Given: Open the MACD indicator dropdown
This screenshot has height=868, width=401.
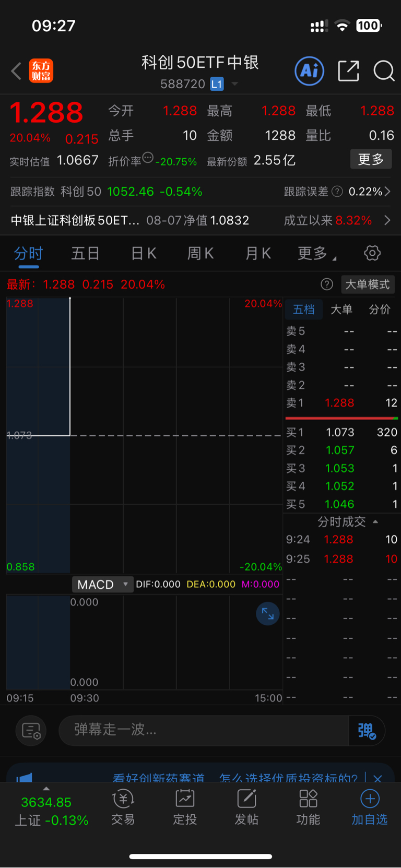Looking at the screenshot, I should (x=102, y=585).
